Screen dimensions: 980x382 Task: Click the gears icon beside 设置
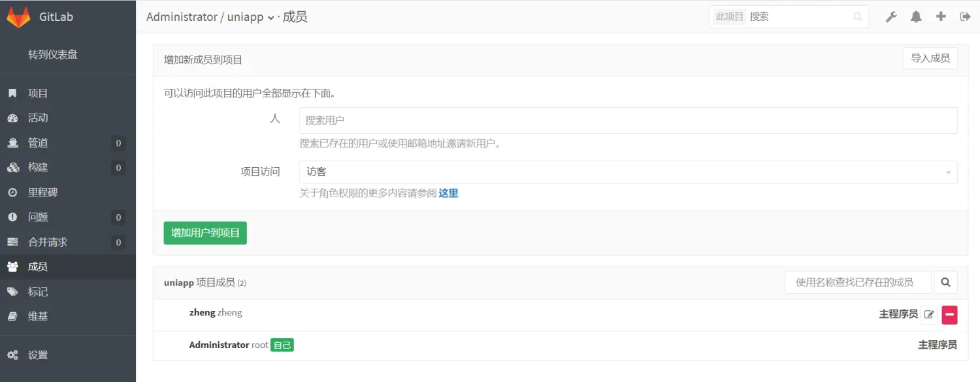point(12,355)
